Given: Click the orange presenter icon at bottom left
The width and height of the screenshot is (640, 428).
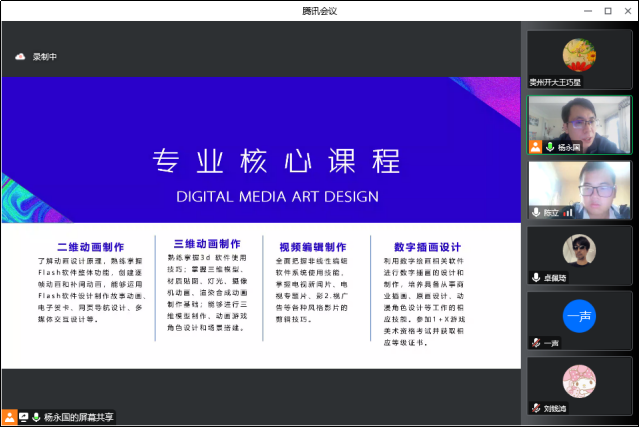Looking at the screenshot, I should 9,417.
